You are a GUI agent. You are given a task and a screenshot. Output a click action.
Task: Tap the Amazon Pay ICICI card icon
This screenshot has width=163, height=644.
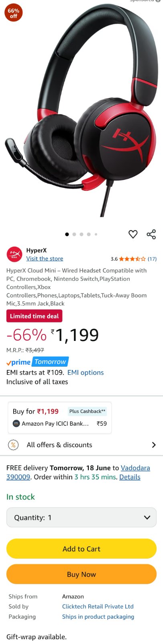click(16, 423)
